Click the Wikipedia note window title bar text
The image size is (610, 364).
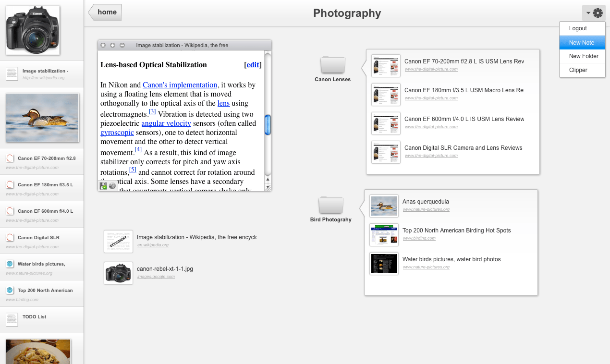(x=182, y=45)
